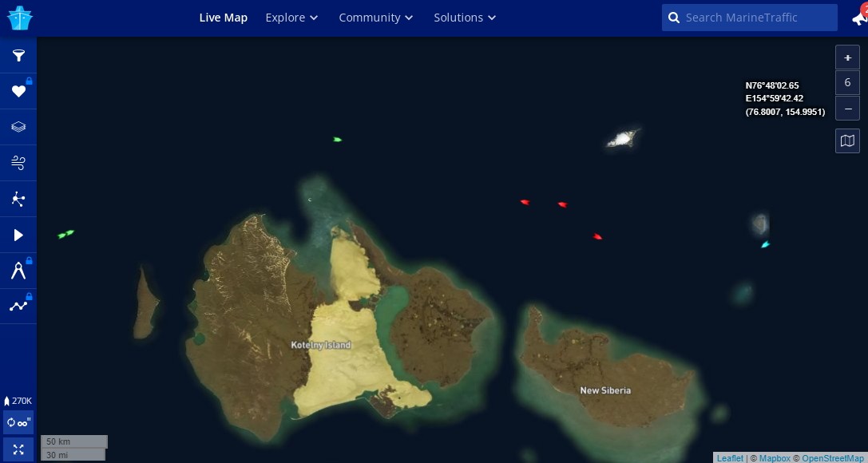Select the distance measuring compass tool
The image size is (868, 463).
[x=18, y=271]
